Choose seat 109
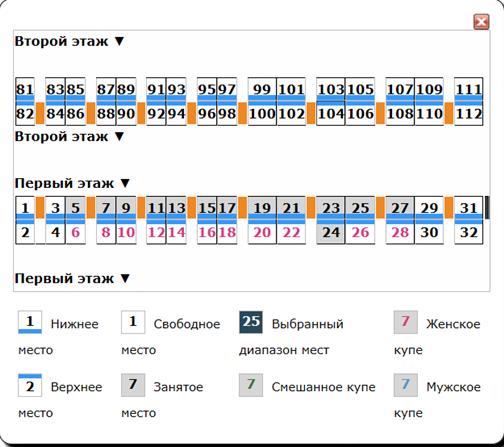 (429, 89)
